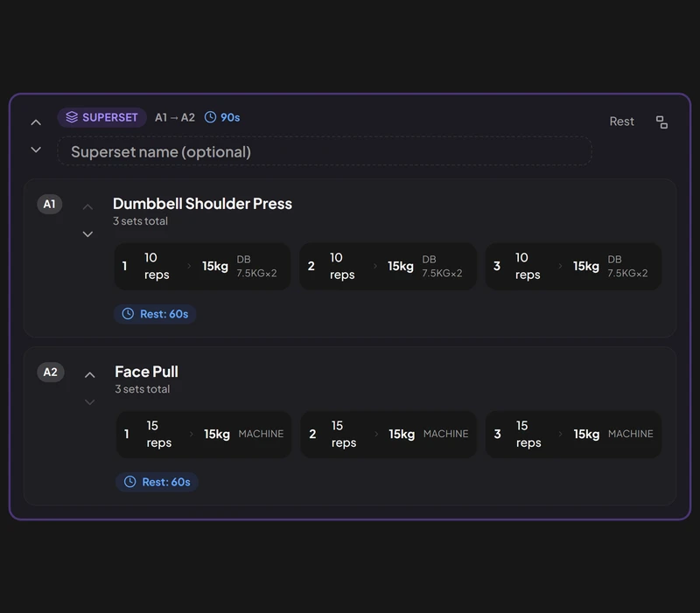Click '3 sets total' under Face Pull
Image resolution: width=700 pixels, height=613 pixels.
[x=142, y=389]
